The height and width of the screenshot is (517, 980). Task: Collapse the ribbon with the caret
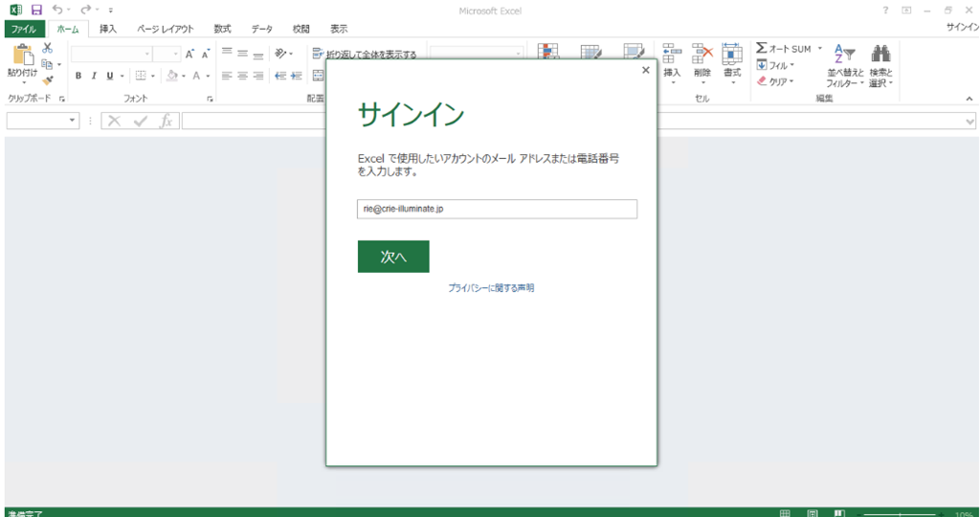(969, 99)
